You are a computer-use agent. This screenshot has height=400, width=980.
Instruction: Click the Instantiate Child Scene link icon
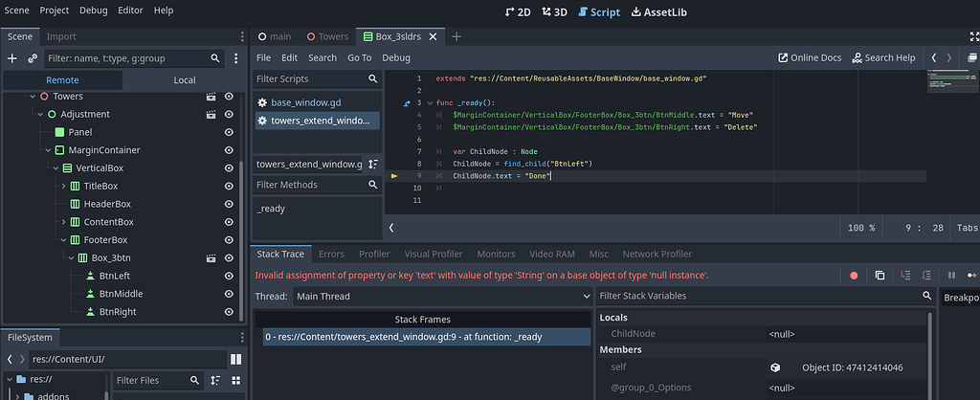[33, 58]
